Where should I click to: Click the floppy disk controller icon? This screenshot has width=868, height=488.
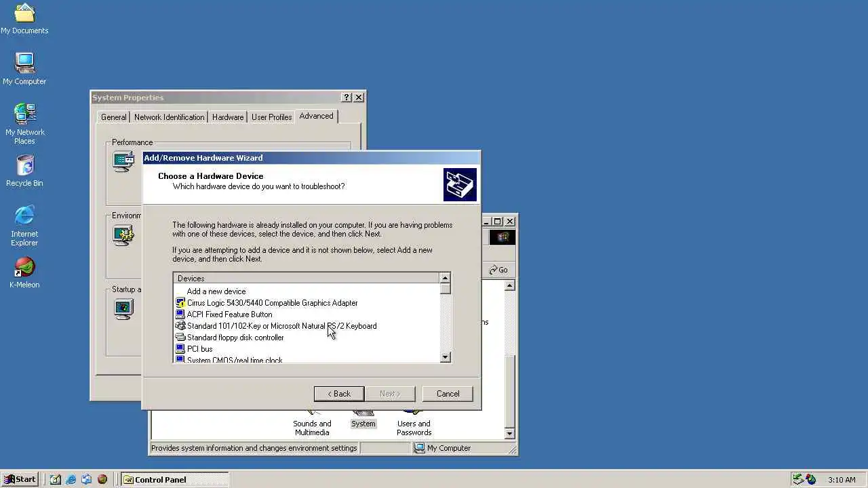point(180,338)
